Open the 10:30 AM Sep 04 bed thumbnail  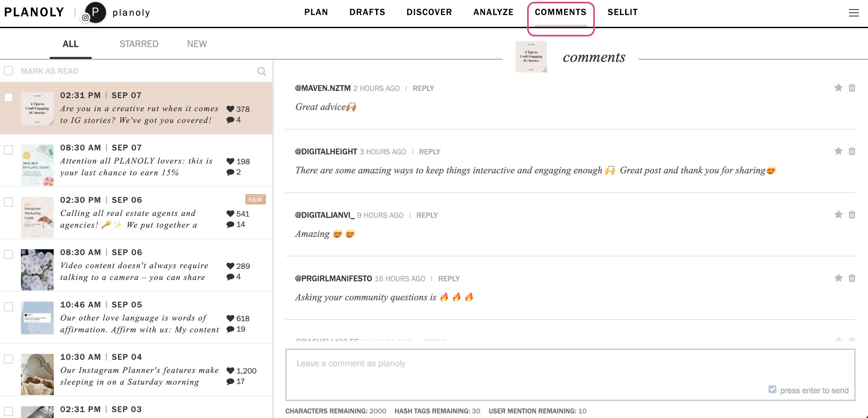37,374
